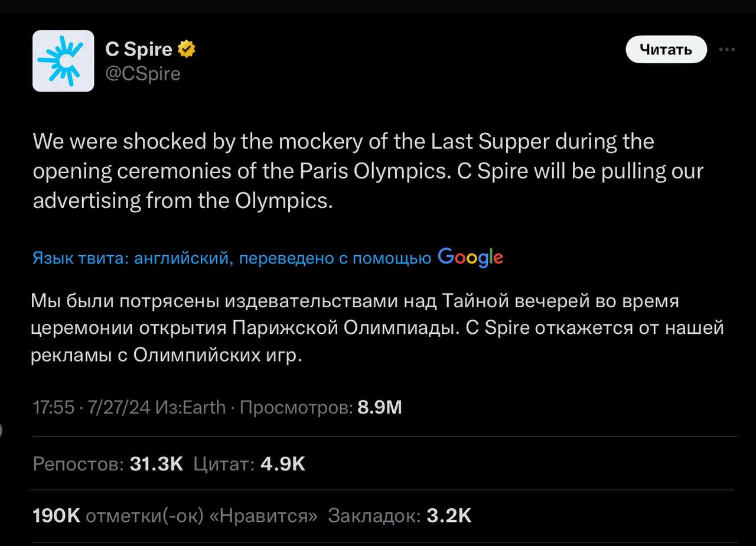
Task: Open the C Spire profile avatar
Action: tap(63, 61)
